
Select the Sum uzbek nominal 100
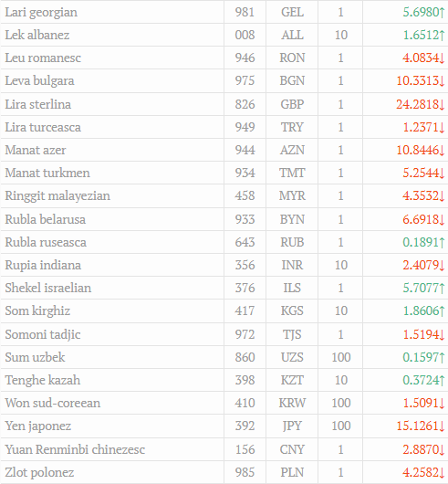coord(341,357)
